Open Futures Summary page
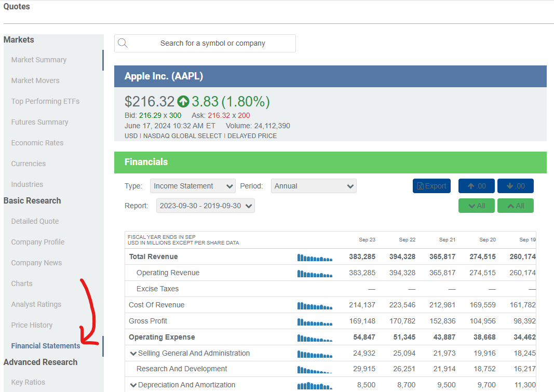 (x=39, y=123)
